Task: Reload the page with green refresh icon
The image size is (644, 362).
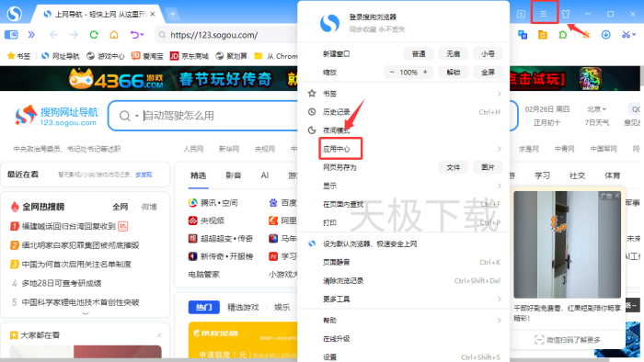Action: pyautogui.click(x=94, y=35)
